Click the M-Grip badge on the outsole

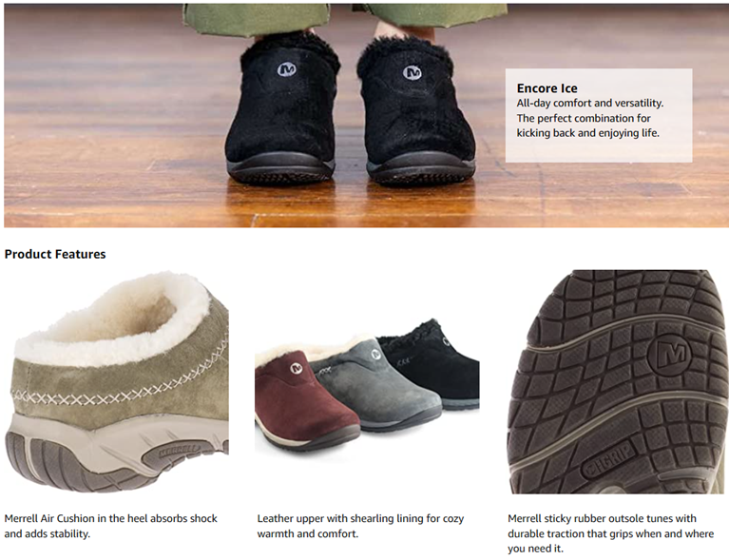pyautogui.click(x=608, y=461)
